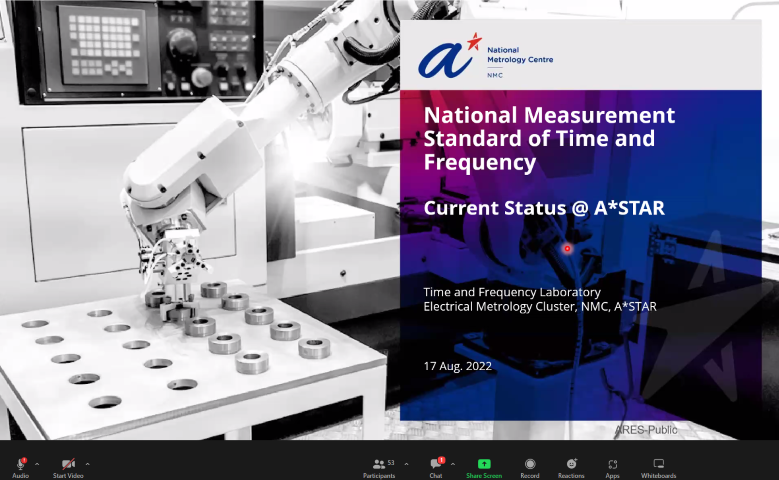Click the green Share Screen button
Screen dimensions: 779x480
click(484, 465)
